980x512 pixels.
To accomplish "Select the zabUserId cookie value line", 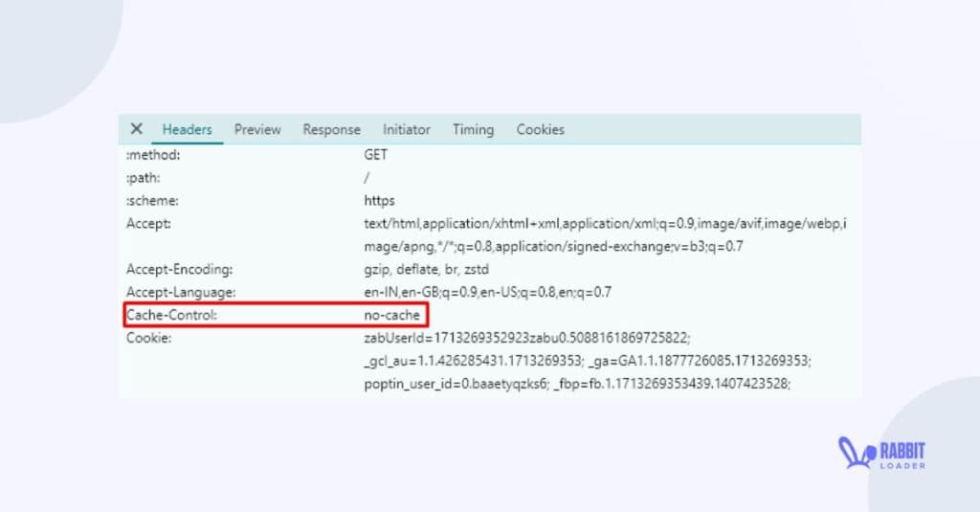I will 527,338.
